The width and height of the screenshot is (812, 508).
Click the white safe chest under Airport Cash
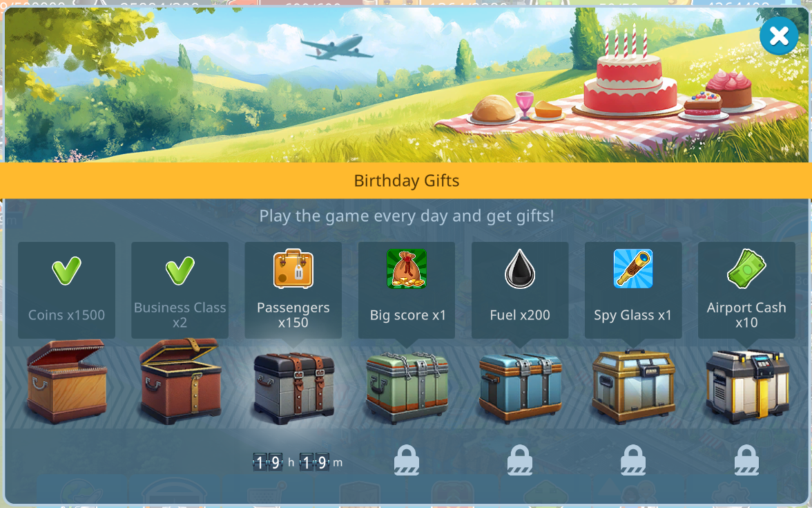tap(747, 387)
